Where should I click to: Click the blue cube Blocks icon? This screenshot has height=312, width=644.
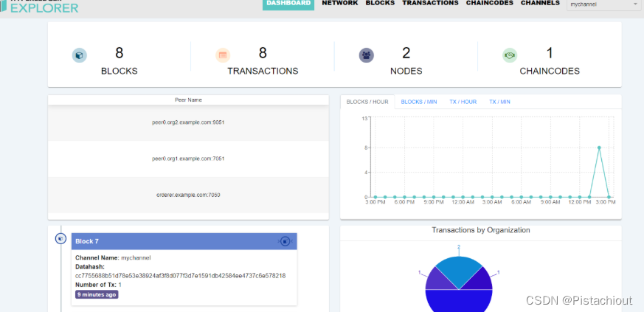click(79, 55)
